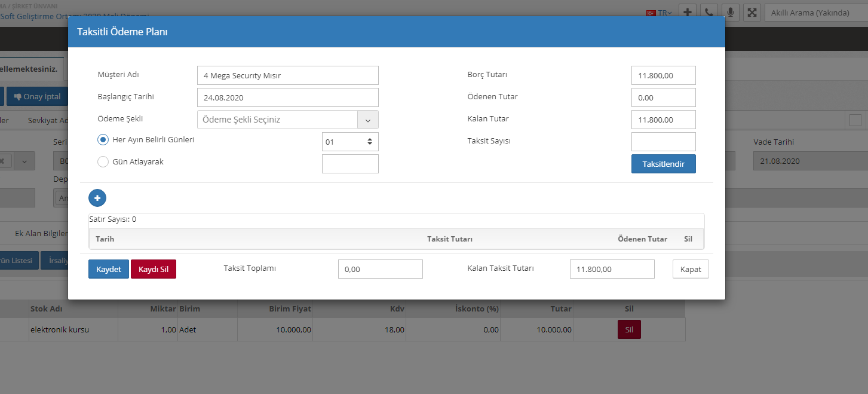The image size is (868, 394).
Task: Click the Akıllı Arama search box
Action: click(815, 13)
